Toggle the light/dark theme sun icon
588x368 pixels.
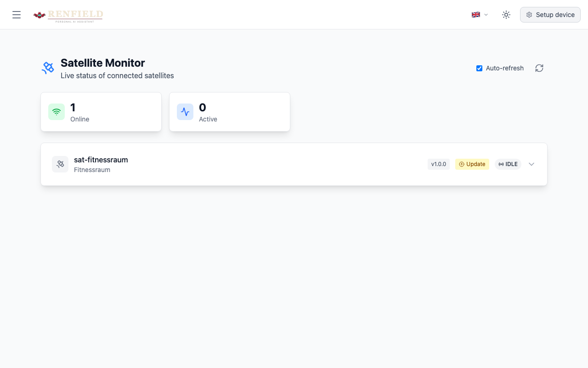pyautogui.click(x=506, y=15)
